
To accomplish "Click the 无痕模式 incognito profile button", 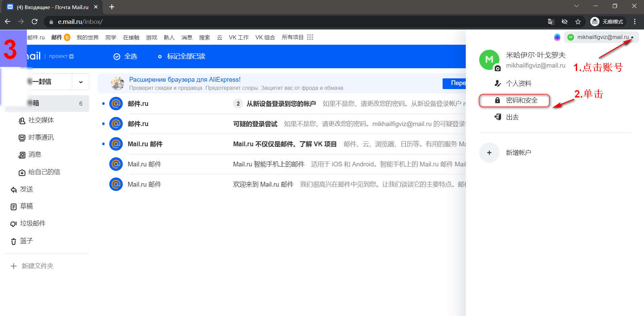I will 608,22.
